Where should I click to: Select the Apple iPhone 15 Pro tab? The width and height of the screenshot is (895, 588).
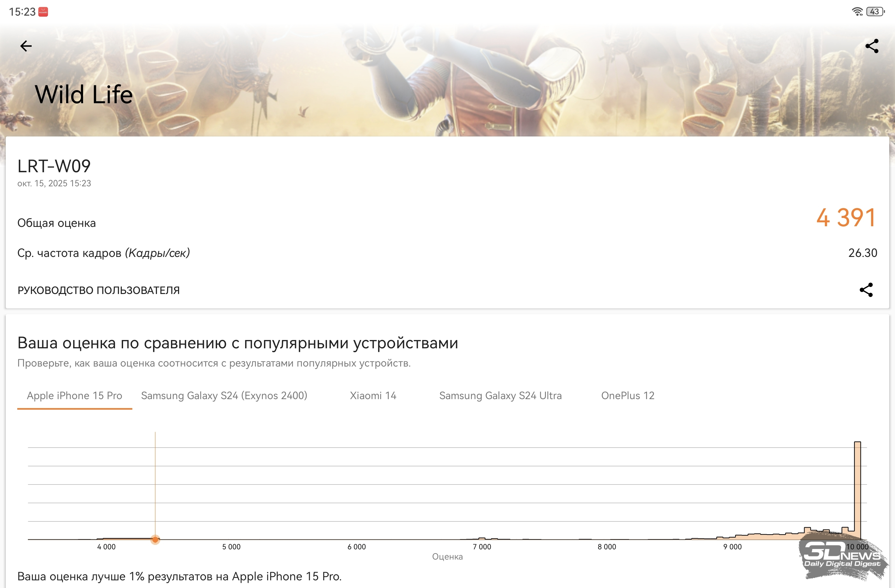74,396
